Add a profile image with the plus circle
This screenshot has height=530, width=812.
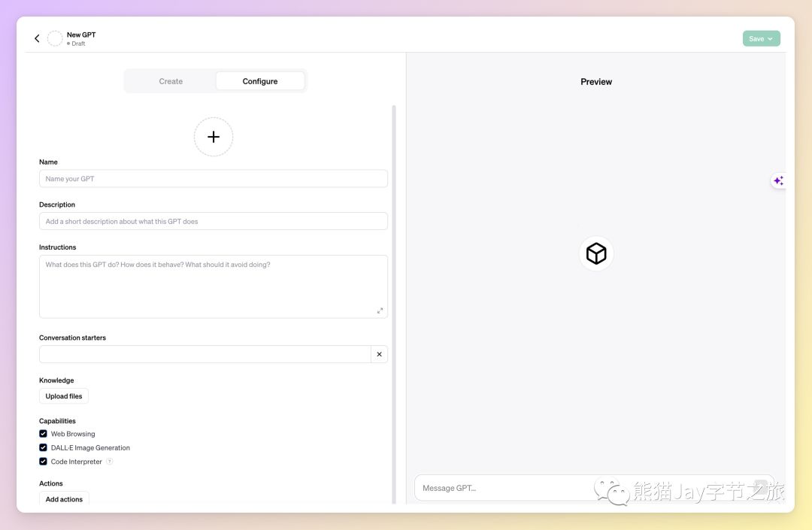214,137
